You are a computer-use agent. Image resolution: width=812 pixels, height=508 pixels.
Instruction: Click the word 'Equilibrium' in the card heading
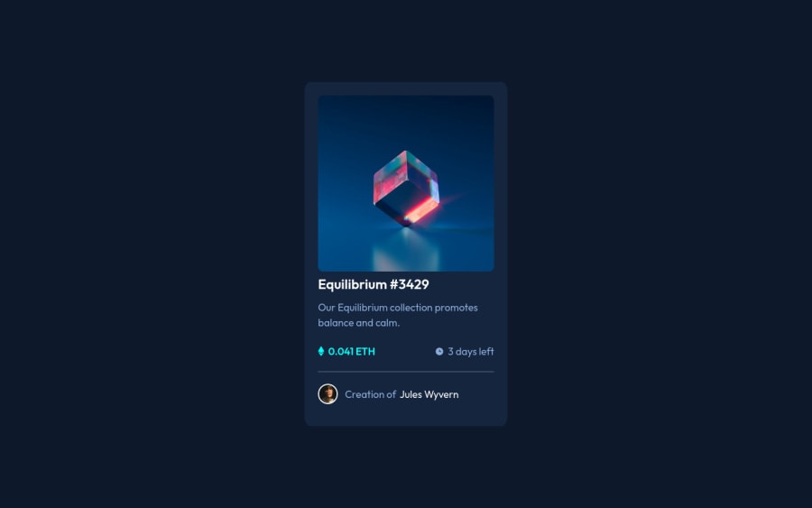353,284
